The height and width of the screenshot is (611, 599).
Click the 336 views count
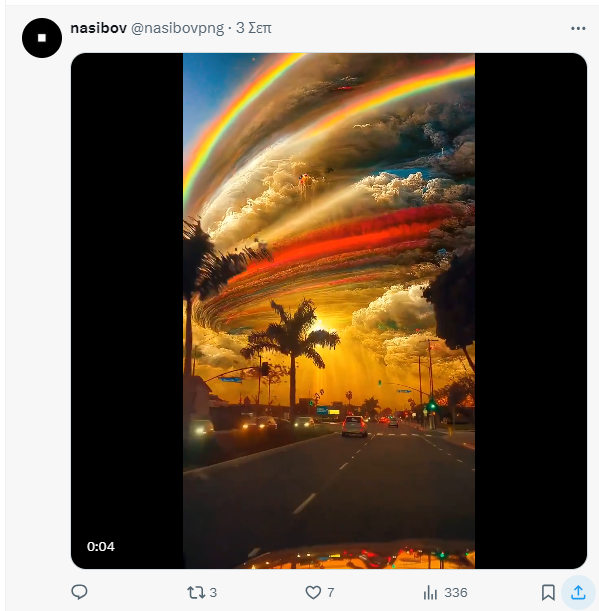[456, 593]
